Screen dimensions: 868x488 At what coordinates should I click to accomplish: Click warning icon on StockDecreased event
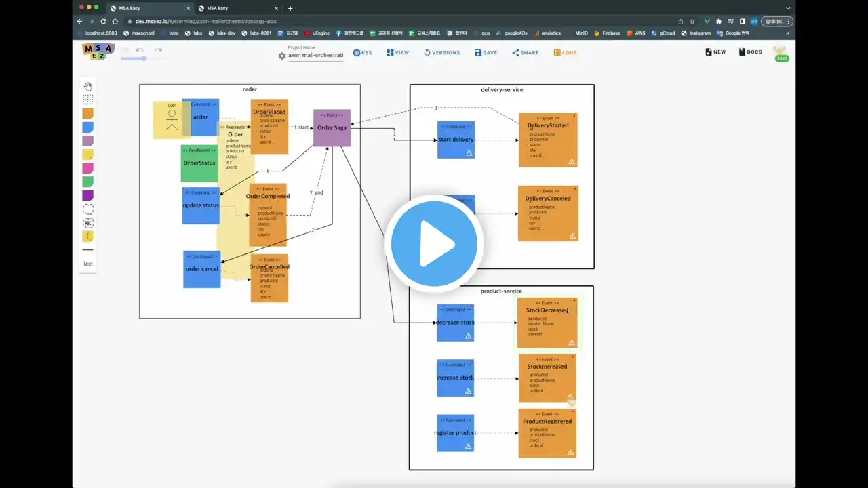click(572, 342)
